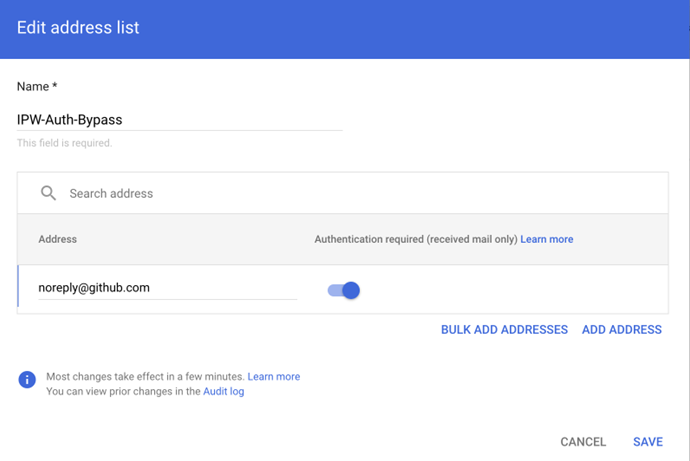Click the blue info icon
Viewport: 690px width, 461px height.
tap(27, 380)
